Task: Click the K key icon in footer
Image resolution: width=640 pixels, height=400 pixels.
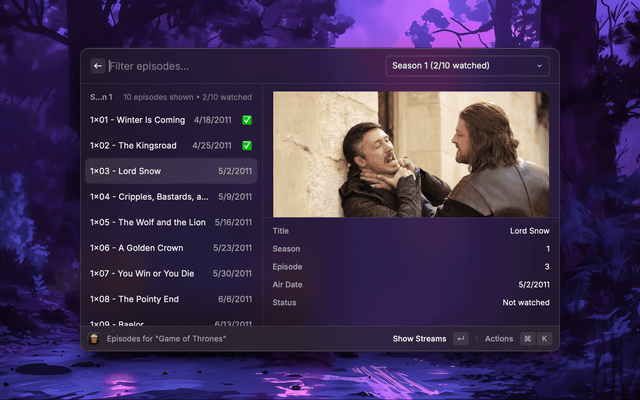Action: [x=545, y=339]
